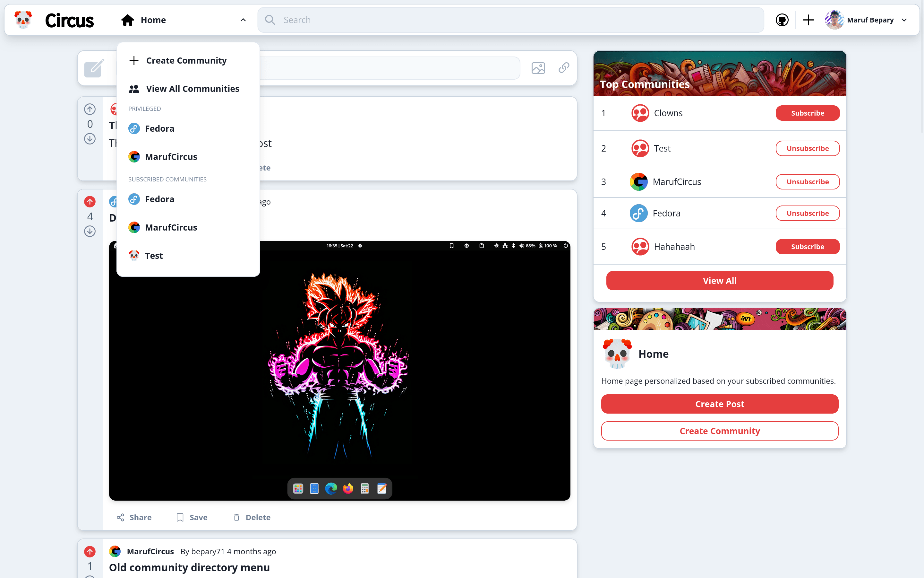The height and width of the screenshot is (578, 924).
Task: Open Clowns community name in rankings
Action: coord(668,113)
